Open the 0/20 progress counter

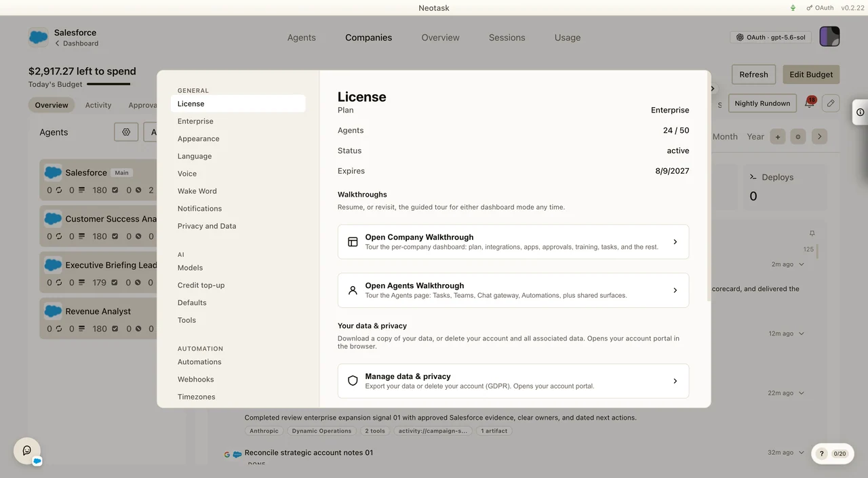[x=840, y=454]
